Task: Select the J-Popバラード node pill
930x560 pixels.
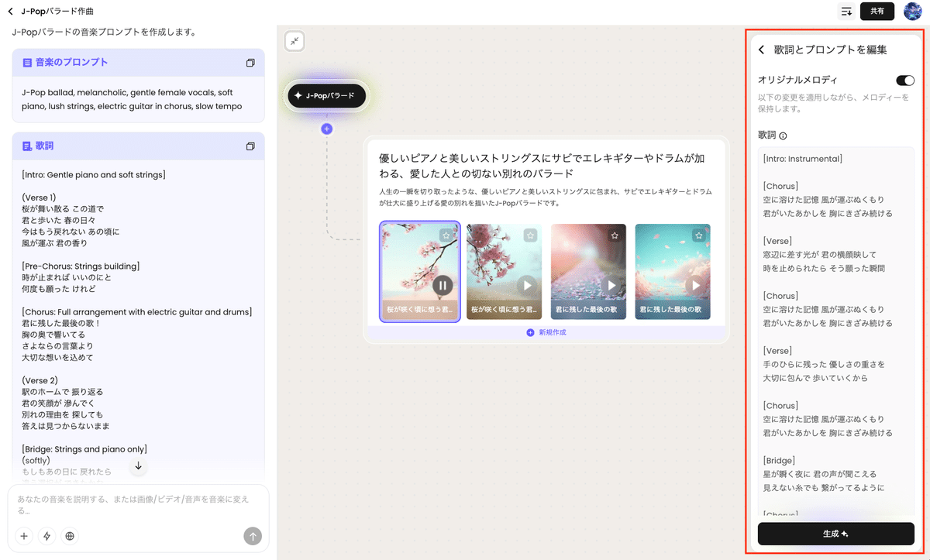Action: pyautogui.click(x=326, y=96)
